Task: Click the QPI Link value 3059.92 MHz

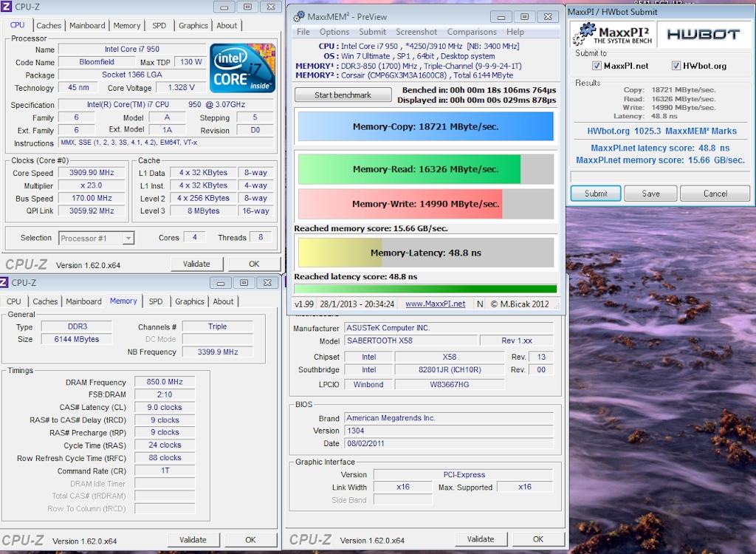Action: 92,211
